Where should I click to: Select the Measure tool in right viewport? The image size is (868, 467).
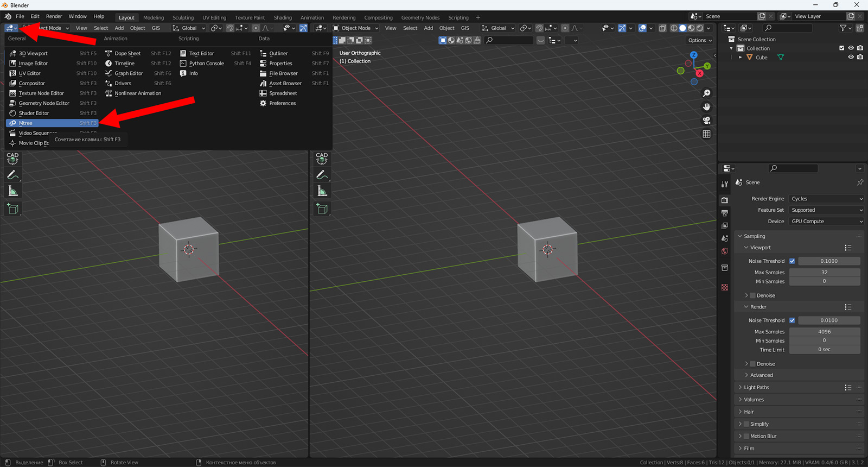pyautogui.click(x=322, y=191)
